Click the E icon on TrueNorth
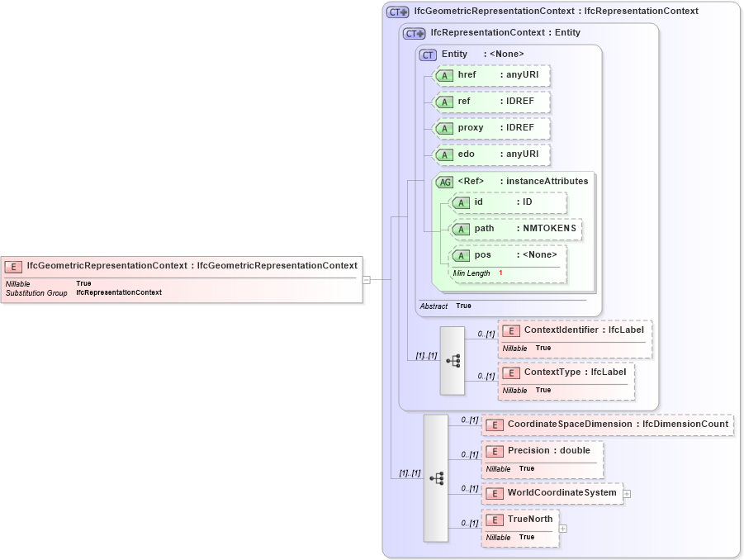The height and width of the screenshot is (560, 744). tap(495, 520)
